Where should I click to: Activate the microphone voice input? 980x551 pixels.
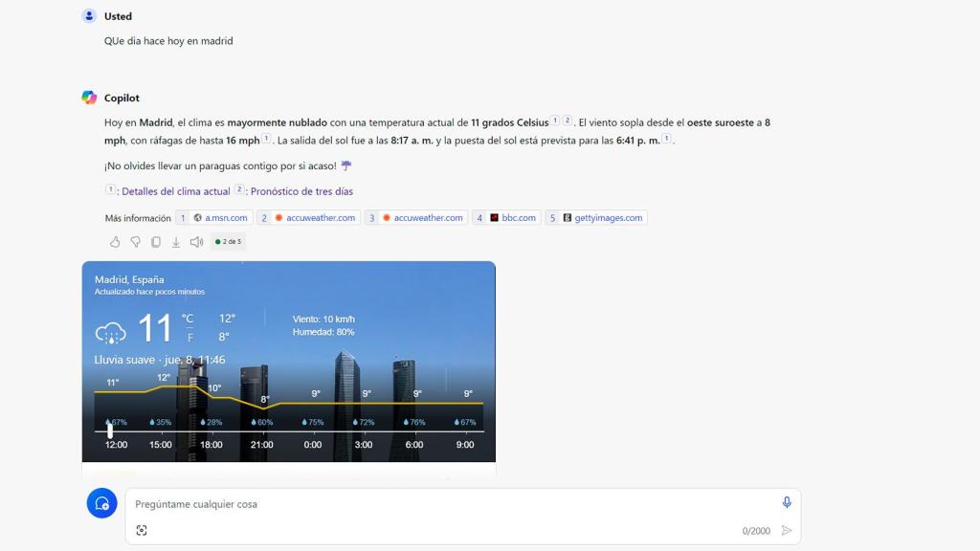coord(787,502)
